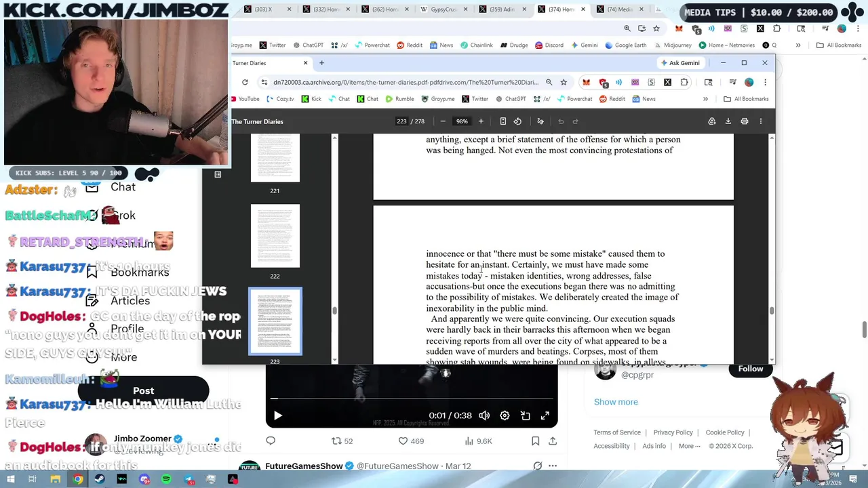
Task: Open Chainlink bookmark in background window
Action: pos(477,45)
